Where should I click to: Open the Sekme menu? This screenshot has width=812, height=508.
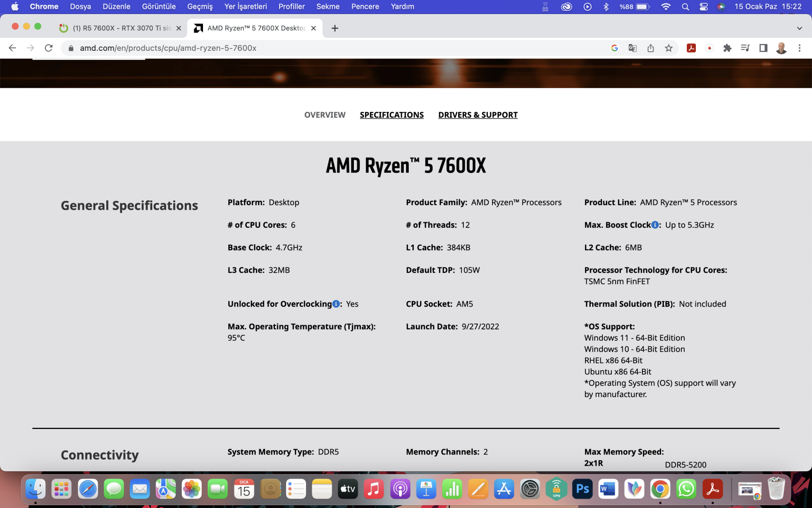click(x=328, y=7)
